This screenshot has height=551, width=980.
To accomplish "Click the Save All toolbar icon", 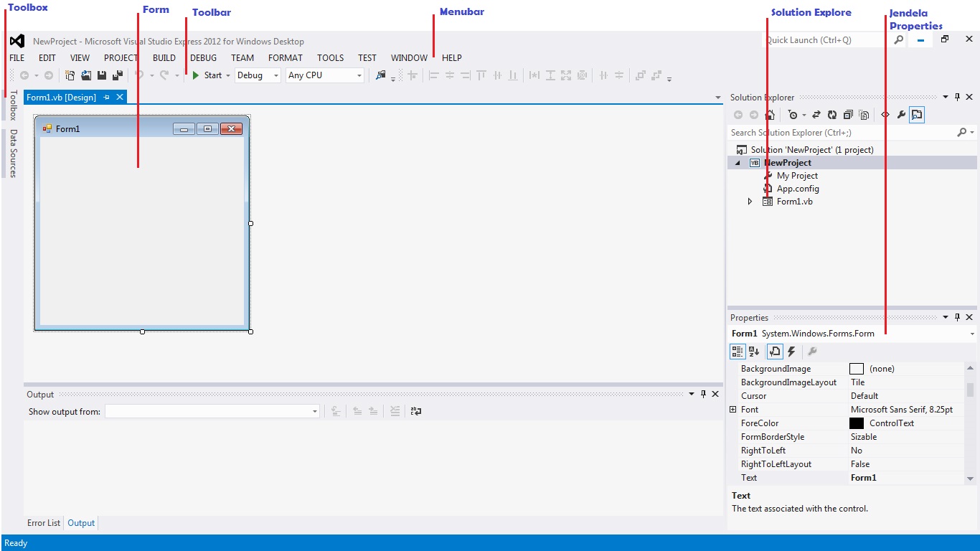I will pos(117,75).
